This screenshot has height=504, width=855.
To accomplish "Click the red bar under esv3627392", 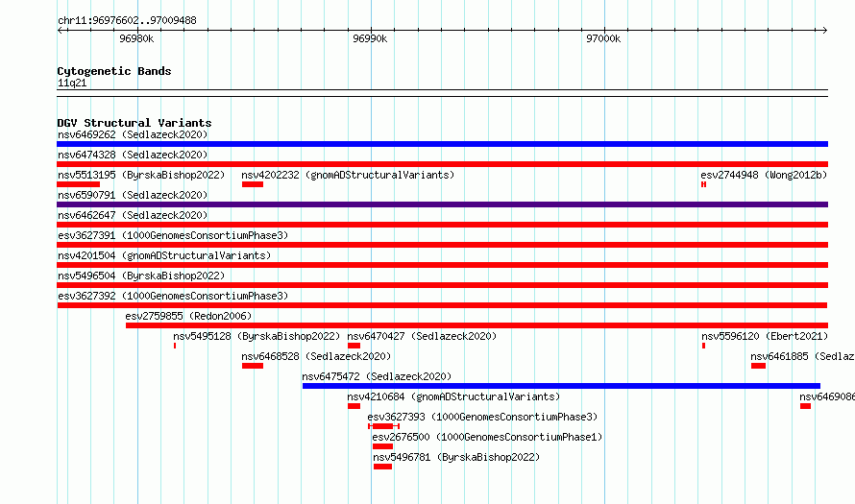I will [x=442, y=305].
